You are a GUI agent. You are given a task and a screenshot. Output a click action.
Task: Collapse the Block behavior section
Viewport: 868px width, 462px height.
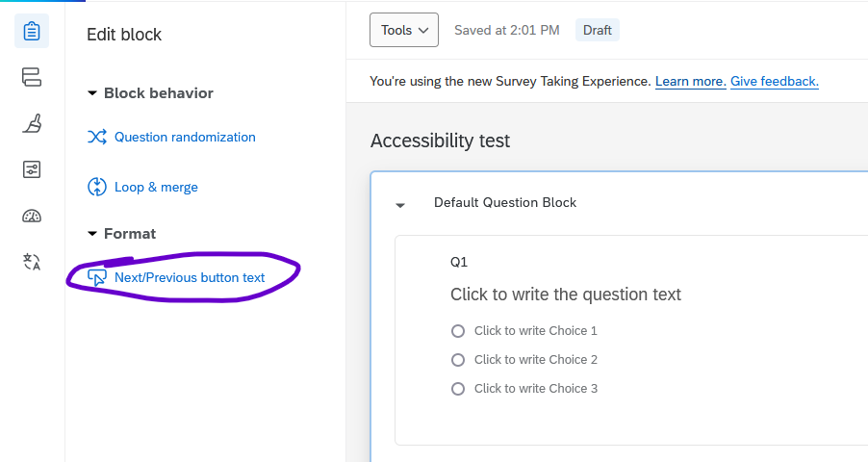[x=92, y=93]
